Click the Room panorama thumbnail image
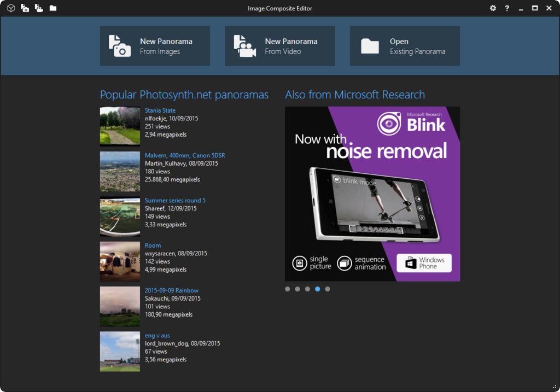Image resolution: width=560 pixels, height=392 pixels. pyautogui.click(x=120, y=261)
